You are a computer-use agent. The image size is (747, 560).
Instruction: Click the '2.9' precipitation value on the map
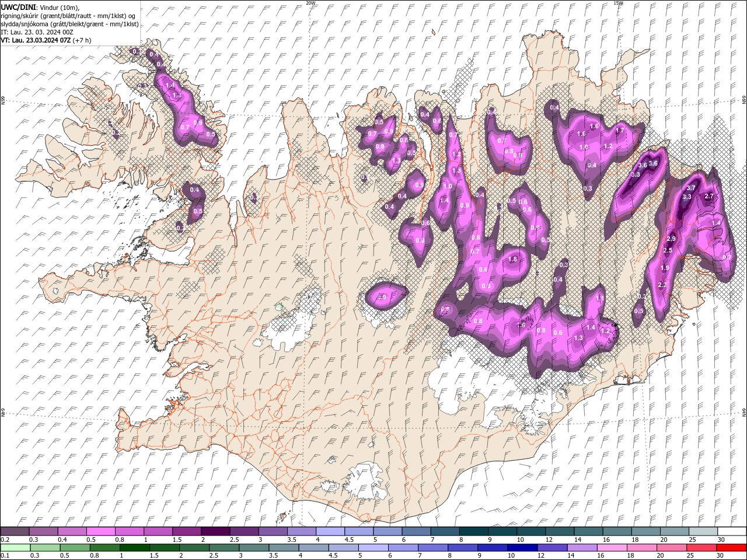tap(671, 239)
